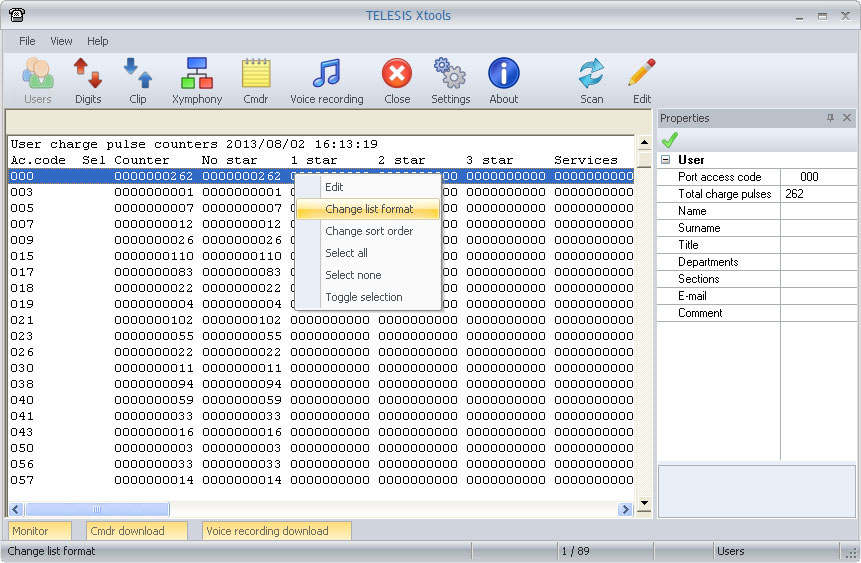Screen dimensions: 861x563
Task: Open the View menu
Action: (x=61, y=41)
